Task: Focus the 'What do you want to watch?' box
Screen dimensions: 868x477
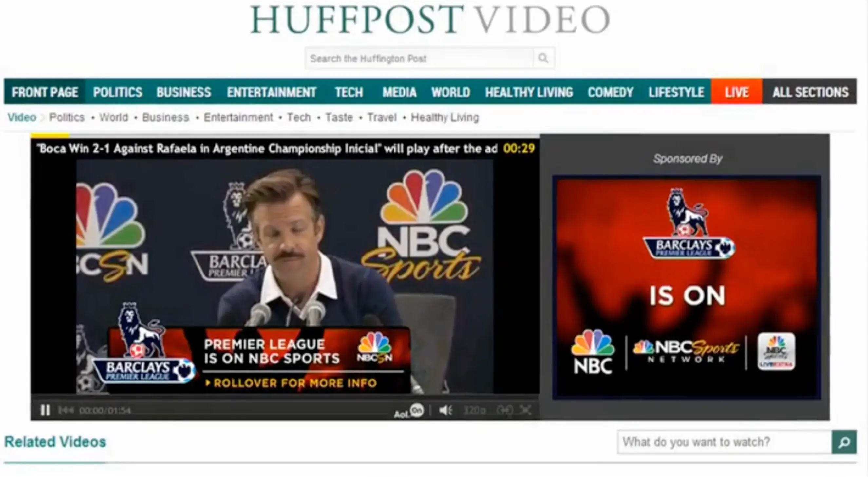Action: (x=725, y=442)
